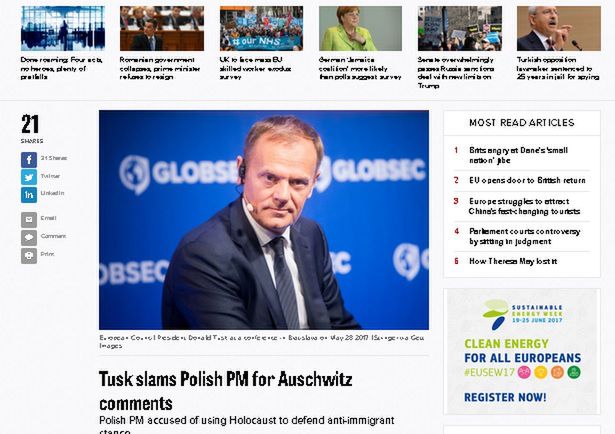The height and width of the screenshot is (434, 615).
Task: Open the Data roaming article thumbnail
Action: [63, 28]
